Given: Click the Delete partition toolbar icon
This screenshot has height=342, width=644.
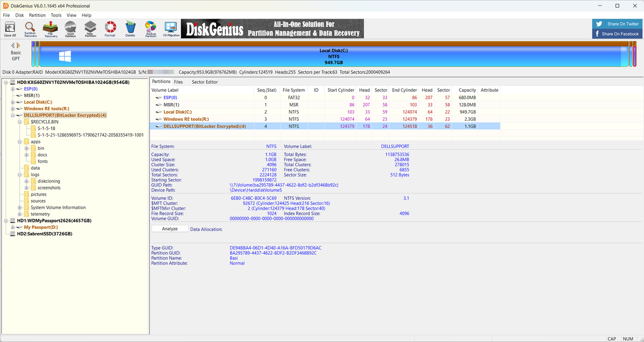Looking at the screenshot, I should tap(130, 29).
